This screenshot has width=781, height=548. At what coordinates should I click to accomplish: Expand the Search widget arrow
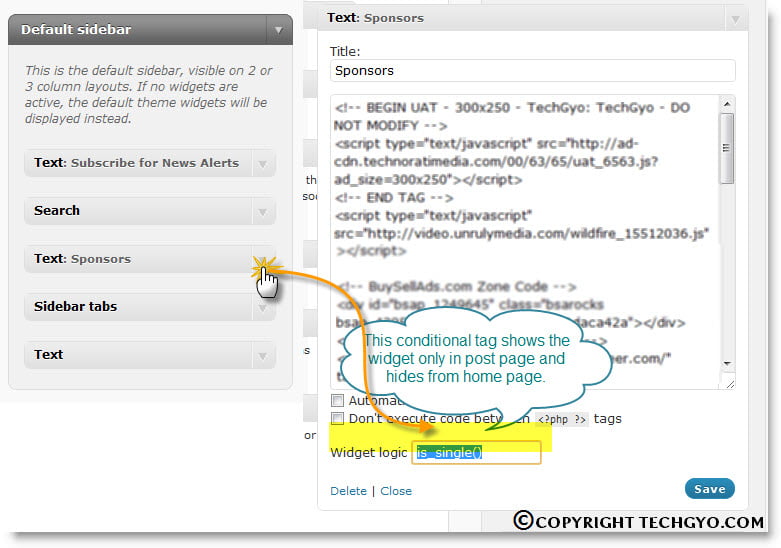[x=262, y=212]
